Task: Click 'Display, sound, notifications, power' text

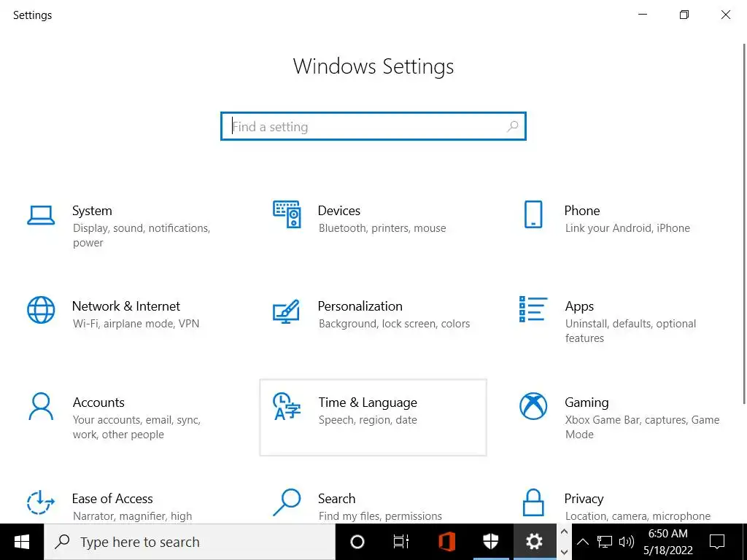Action: coord(142,236)
